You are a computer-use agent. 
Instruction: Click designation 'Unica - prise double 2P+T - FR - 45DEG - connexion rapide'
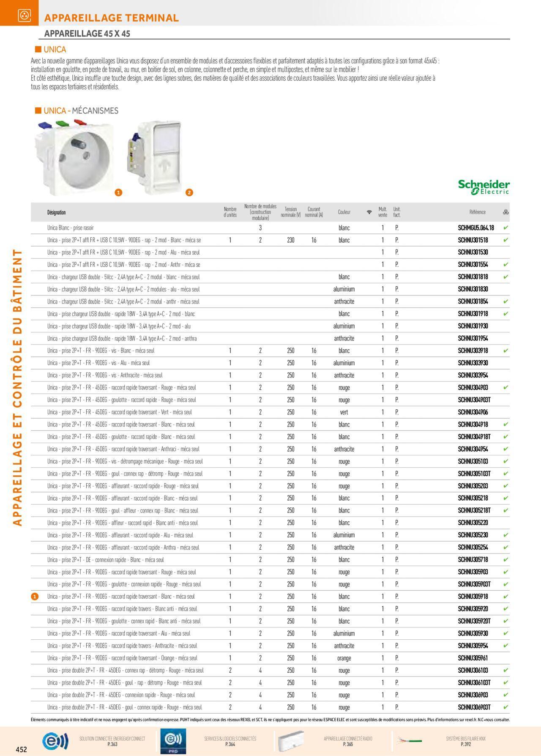[121, 695]
